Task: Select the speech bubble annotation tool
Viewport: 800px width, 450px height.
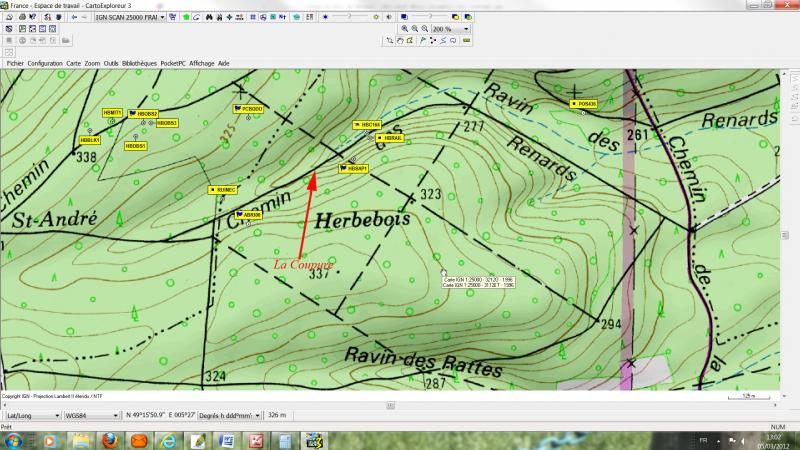Action: pos(453,40)
